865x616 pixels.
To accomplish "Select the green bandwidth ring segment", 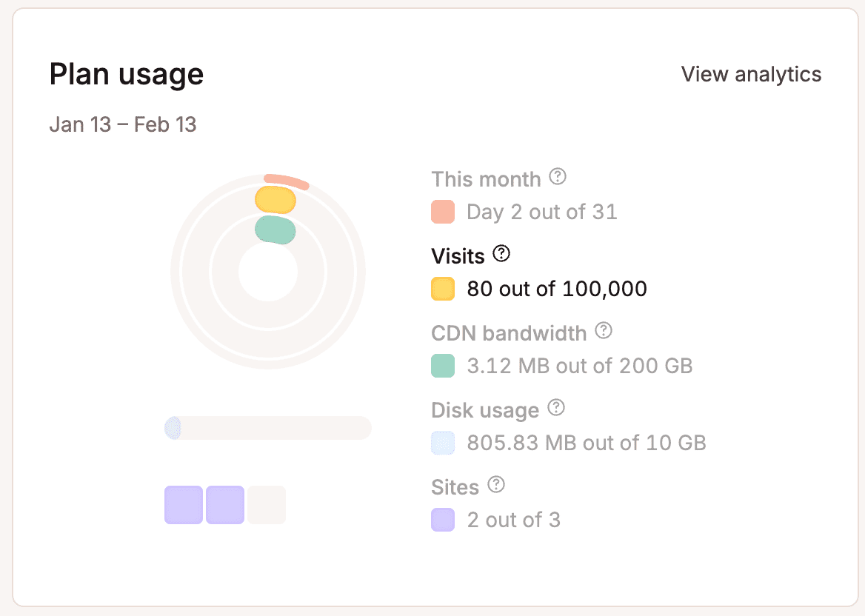I will 275,230.
